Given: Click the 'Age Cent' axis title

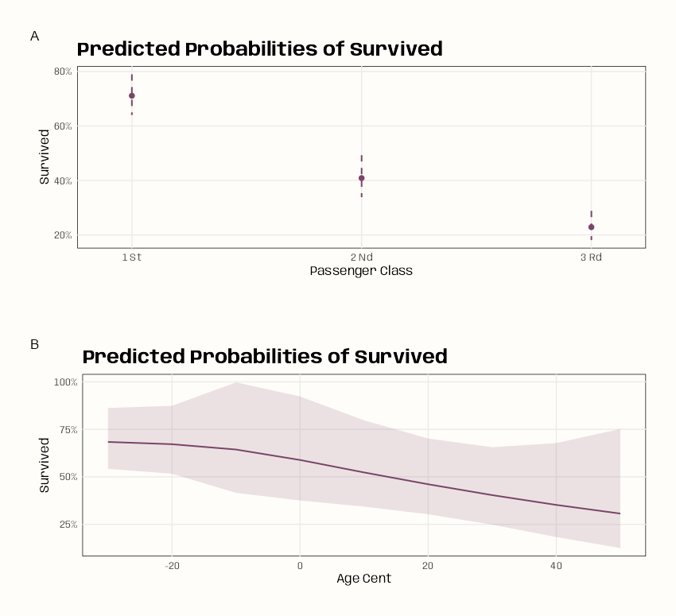Looking at the screenshot, I should click(x=364, y=578).
